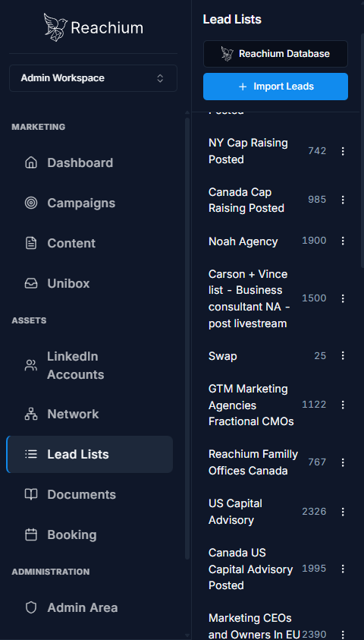This screenshot has width=364, height=640.
Task: Open Unibox from the sidebar
Action: (89, 283)
